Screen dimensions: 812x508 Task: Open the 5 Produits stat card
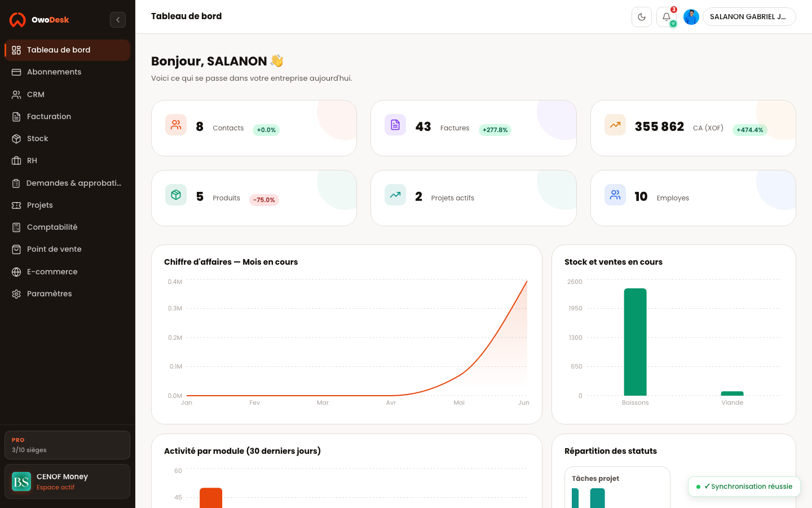click(254, 198)
